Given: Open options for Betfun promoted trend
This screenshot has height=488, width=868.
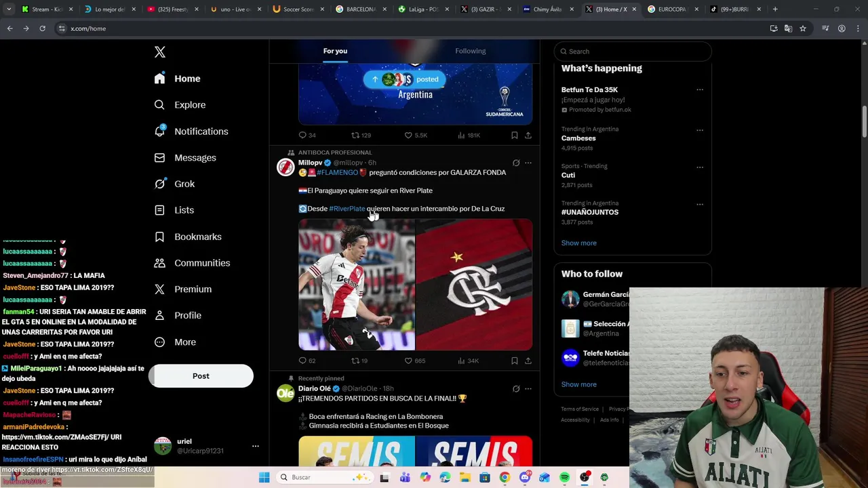Looking at the screenshot, I should pyautogui.click(x=700, y=89).
